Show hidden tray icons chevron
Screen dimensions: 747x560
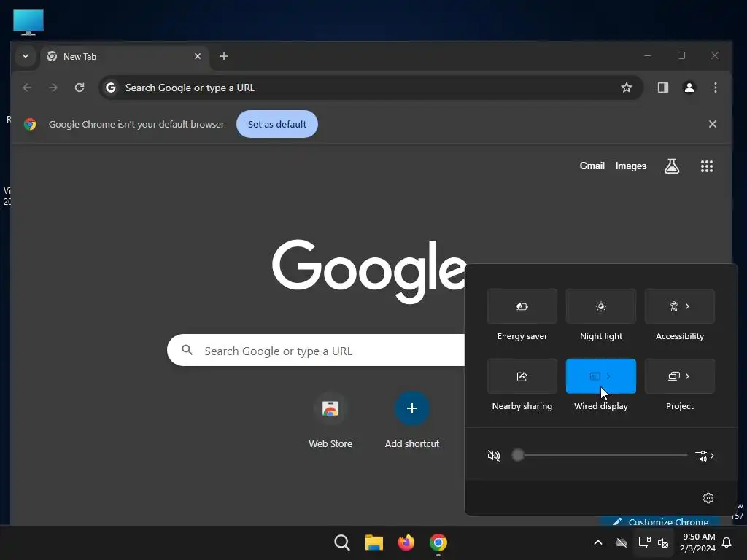[598, 542]
